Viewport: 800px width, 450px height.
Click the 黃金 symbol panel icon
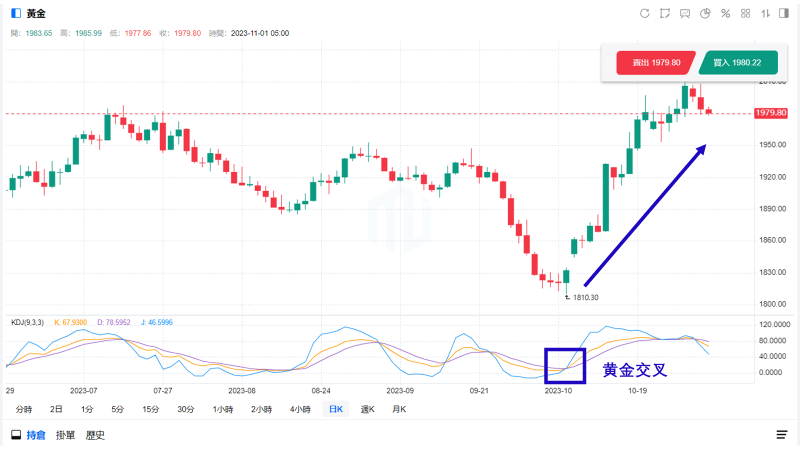coord(15,13)
